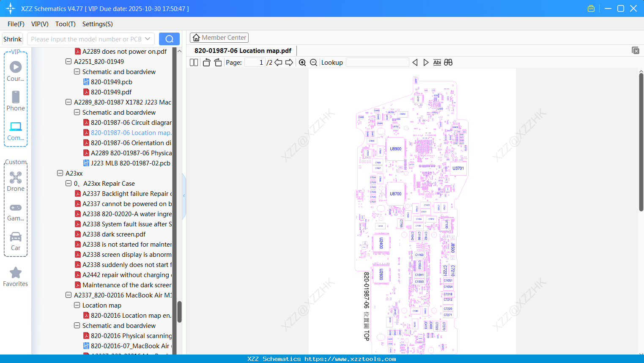Collapse the A2251_820-01949 tree node
This screenshot has height=363, width=644.
(x=69, y=62)
